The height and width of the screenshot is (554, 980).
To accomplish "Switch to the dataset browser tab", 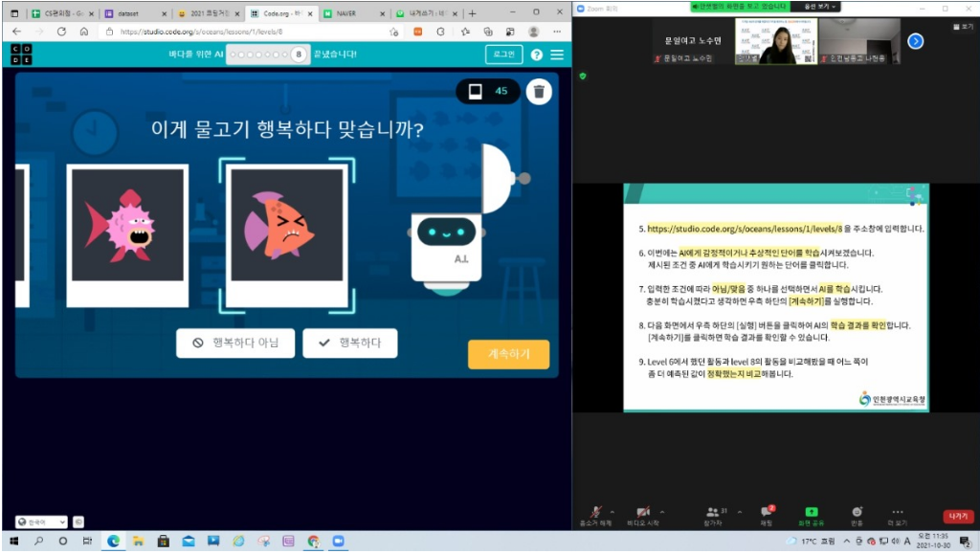I will pos(136,13).
